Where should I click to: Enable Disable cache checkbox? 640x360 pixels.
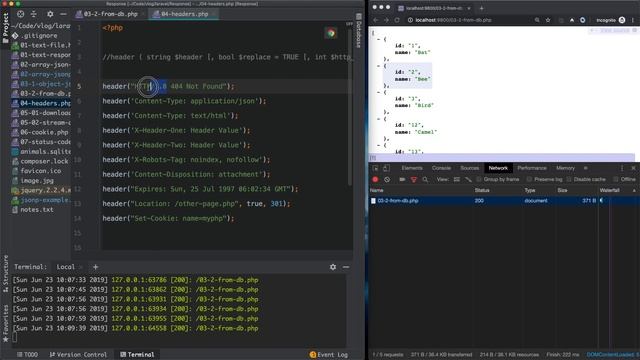569,180
